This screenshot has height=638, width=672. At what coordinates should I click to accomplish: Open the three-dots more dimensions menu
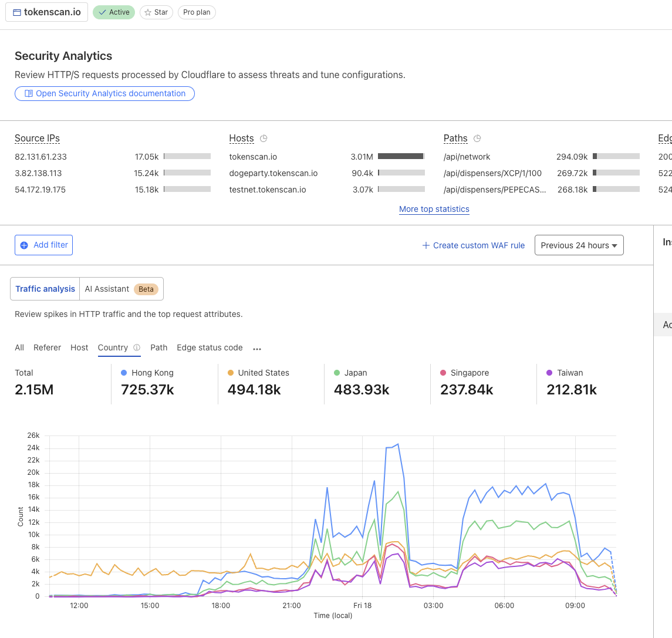pyautogui.click(x=257, y=349)
